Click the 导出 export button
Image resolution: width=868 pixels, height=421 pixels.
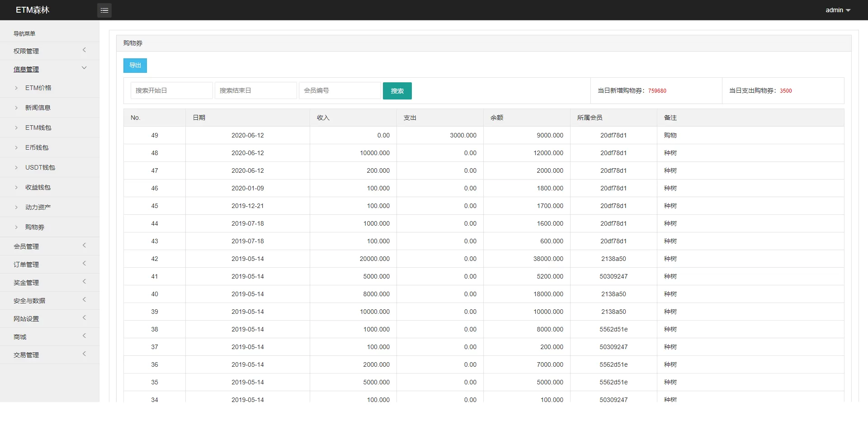click(x=135, y=66)
